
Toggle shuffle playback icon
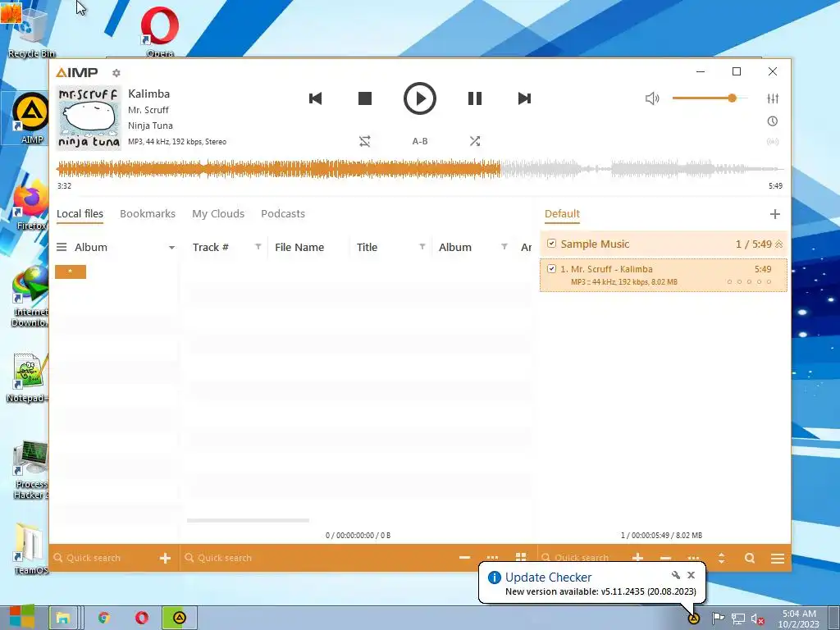pyautogui.click(x=475, y=141)
